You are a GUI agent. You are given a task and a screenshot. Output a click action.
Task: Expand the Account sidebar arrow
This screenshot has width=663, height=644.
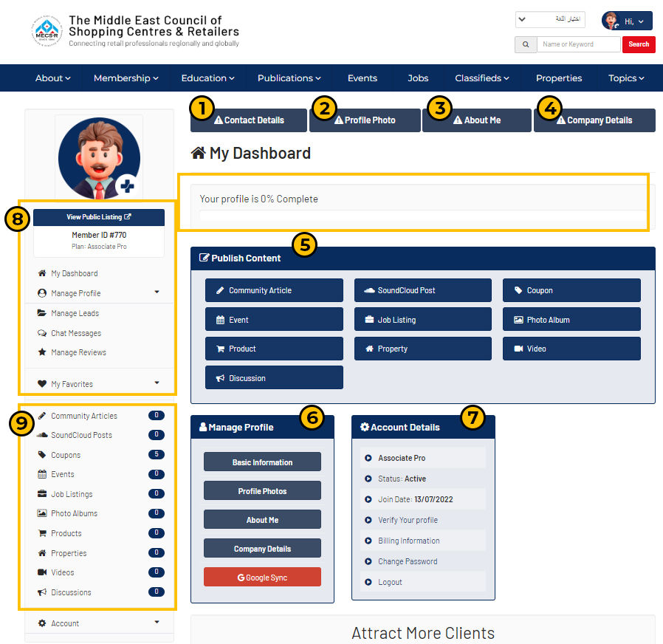pos(157,622)
